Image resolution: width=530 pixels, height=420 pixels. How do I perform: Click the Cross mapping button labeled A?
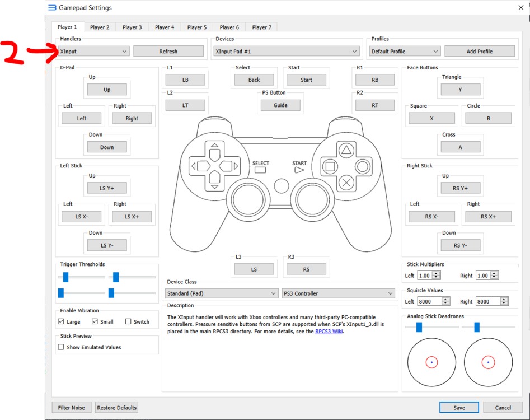click(460, 147)
